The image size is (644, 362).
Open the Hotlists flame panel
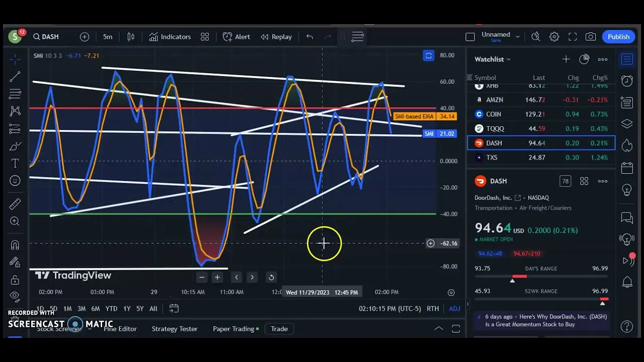pyautogui.click(x=627, y=146)
